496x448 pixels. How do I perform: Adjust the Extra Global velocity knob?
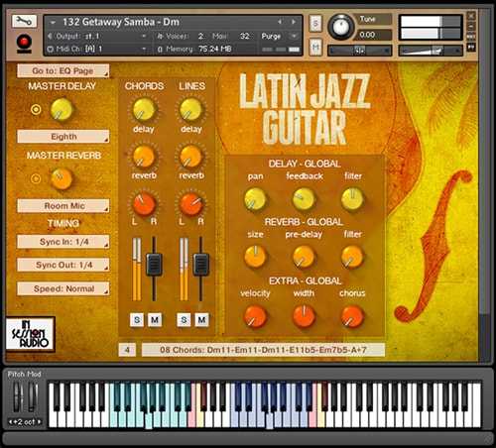pos(255,316)
